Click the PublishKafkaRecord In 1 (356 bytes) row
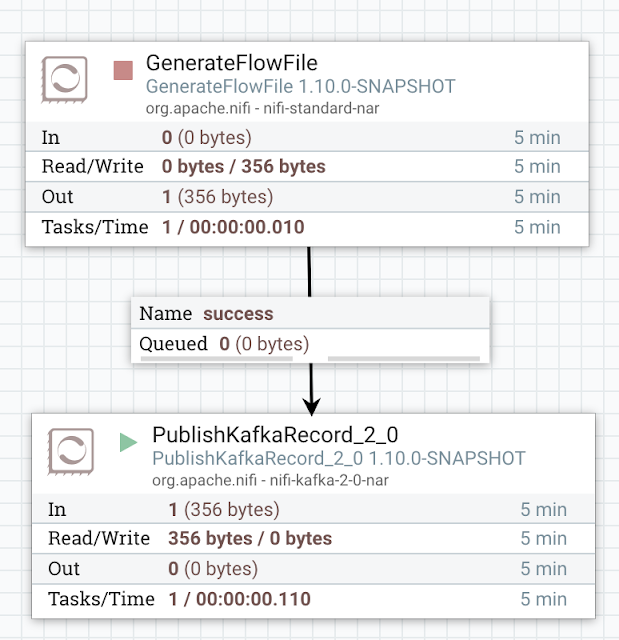 [313, 509]
